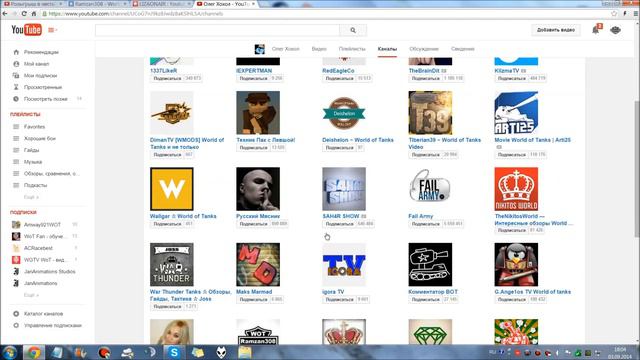This screenshot has height=360, width=640.
Task: Click the browser address bar URL
Action: pyautogui.click(x=136, y=13)
